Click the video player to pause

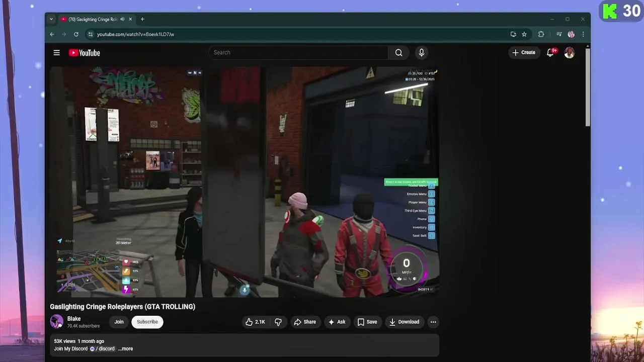(x=245, y=182)
